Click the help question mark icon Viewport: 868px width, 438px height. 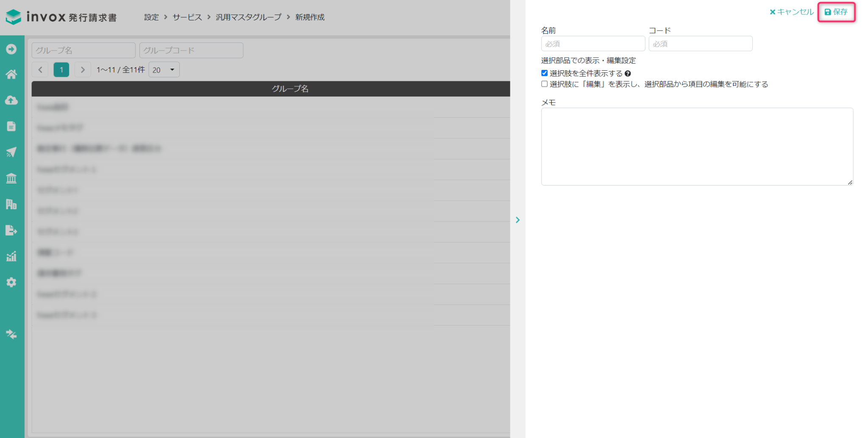pos(628,74)
